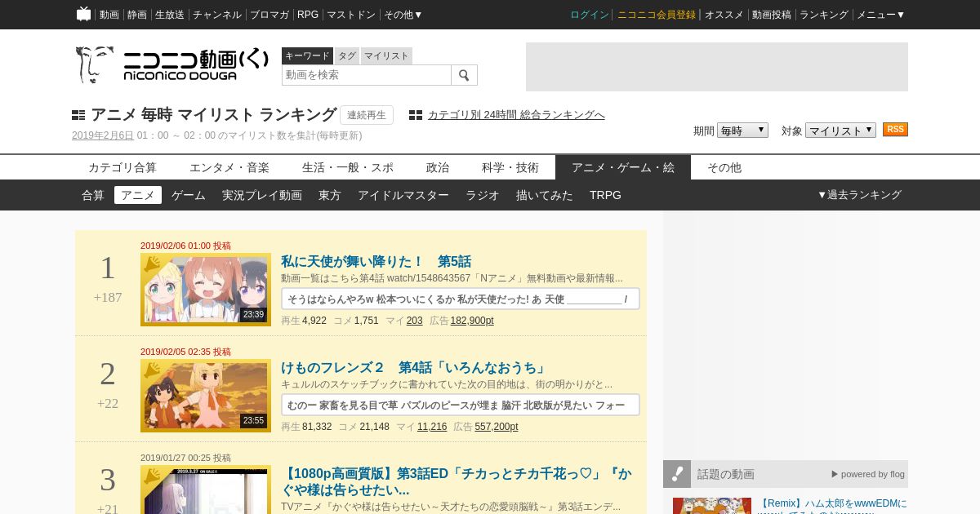Switch to 政治 category tab
980x514 pixels.
pos(438,167)
